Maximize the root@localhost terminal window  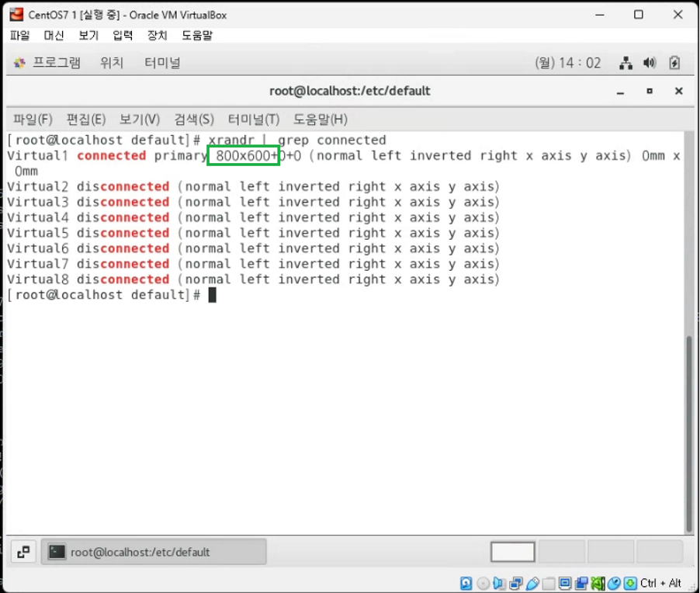point(650,91)
